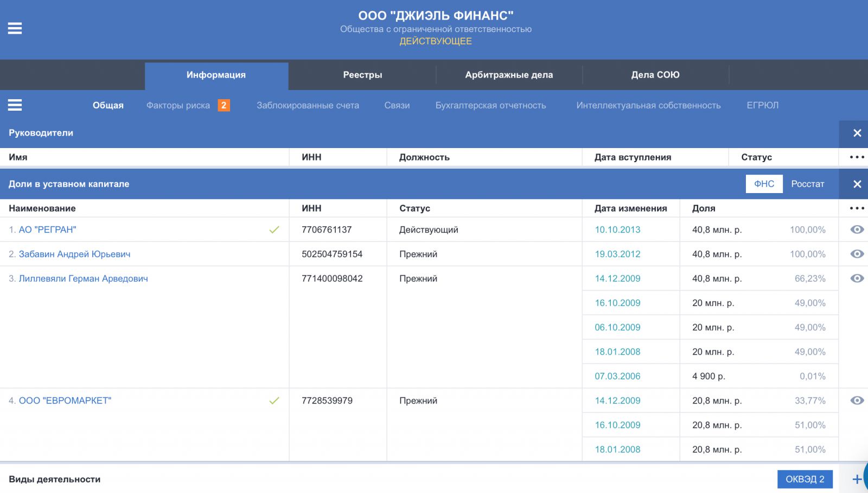
Task: Click the orange risk factors badge 2
Action: click(224, 105)
